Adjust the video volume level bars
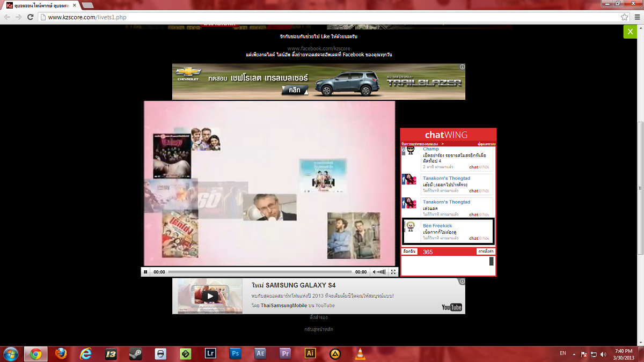 tap(382, 272)
